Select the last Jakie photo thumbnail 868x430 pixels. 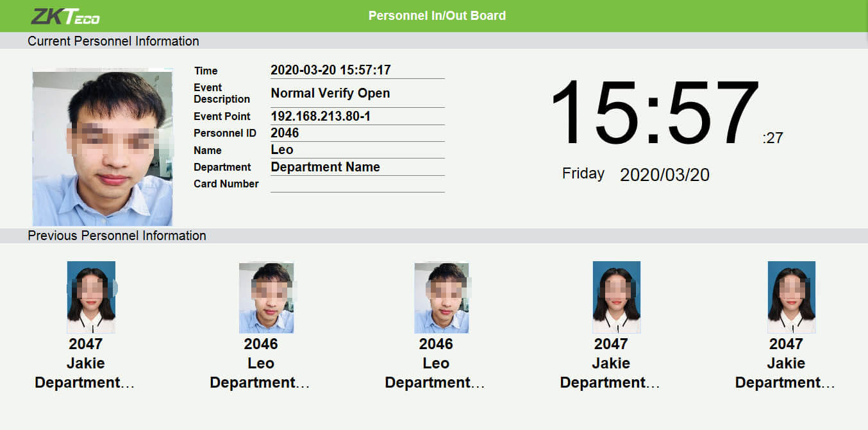click(x=791, y=297)
